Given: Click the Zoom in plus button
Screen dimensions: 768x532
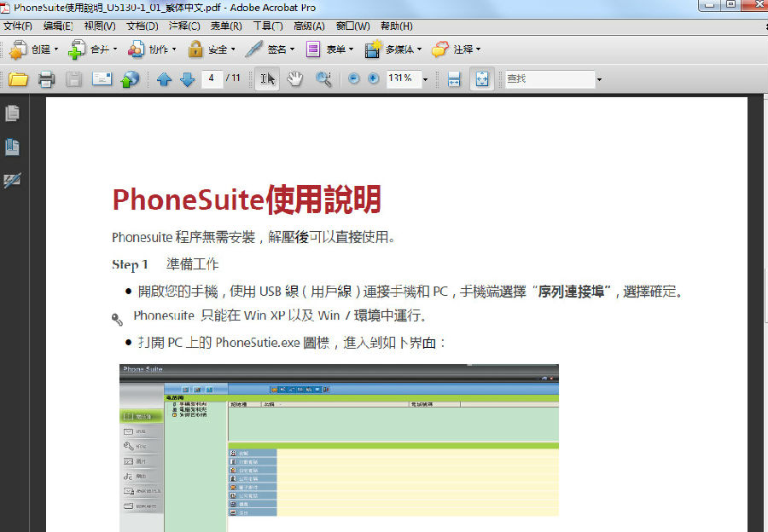Looking at the screenshot, I should click(373, 78).
